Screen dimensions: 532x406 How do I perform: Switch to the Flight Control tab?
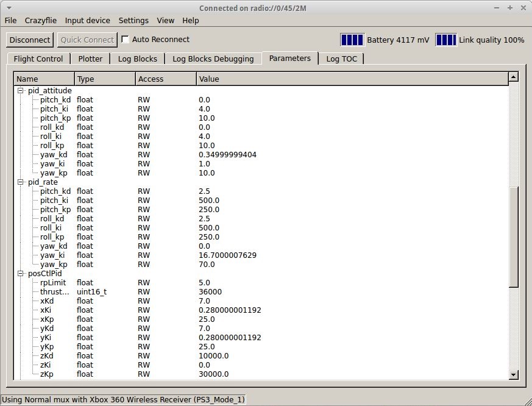click(38, 59)
